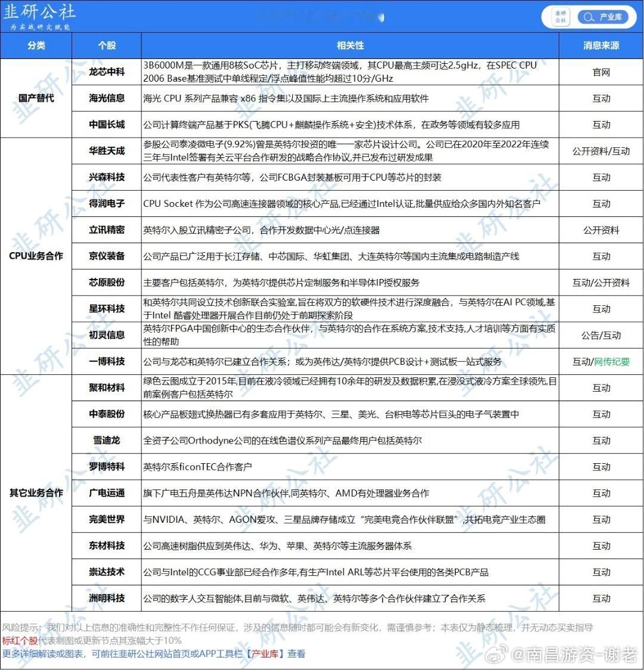Screen dimensions: 644x670
Task: Select stock 海光信息
Action: pos(107,98)
